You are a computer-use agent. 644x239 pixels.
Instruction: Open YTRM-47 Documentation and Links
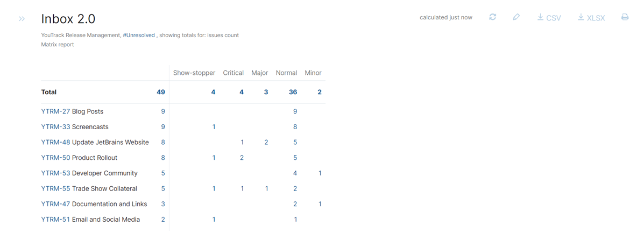point(55,204)
